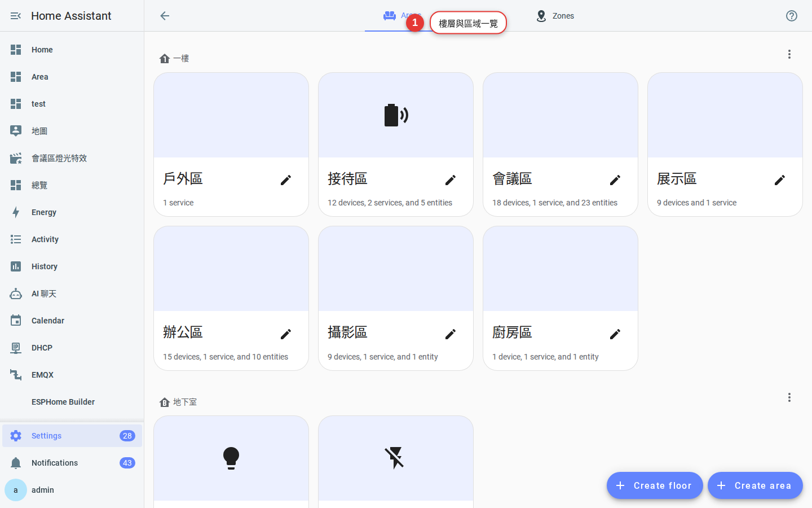Click the Settings gear icon
The width and height of the screenshot is (812, 508).
[x=16, y=436]
